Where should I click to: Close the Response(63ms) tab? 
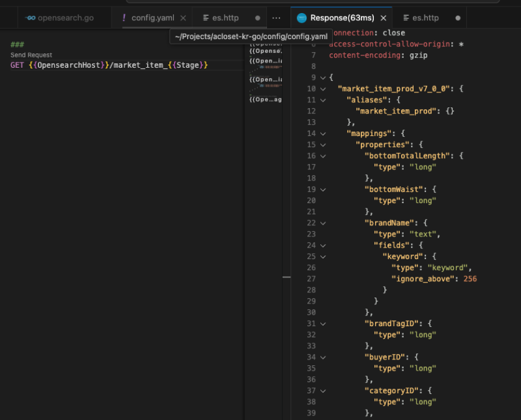click(384, 18)
